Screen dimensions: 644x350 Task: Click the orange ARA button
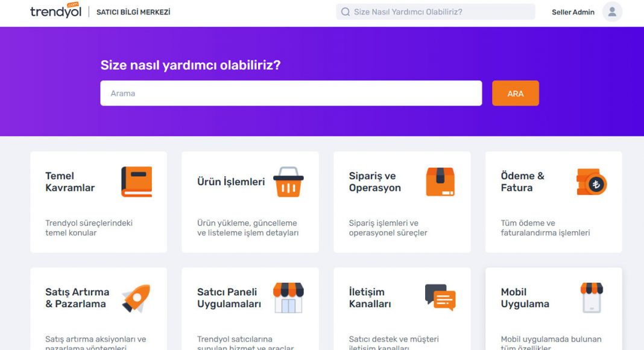click(516, 94)
